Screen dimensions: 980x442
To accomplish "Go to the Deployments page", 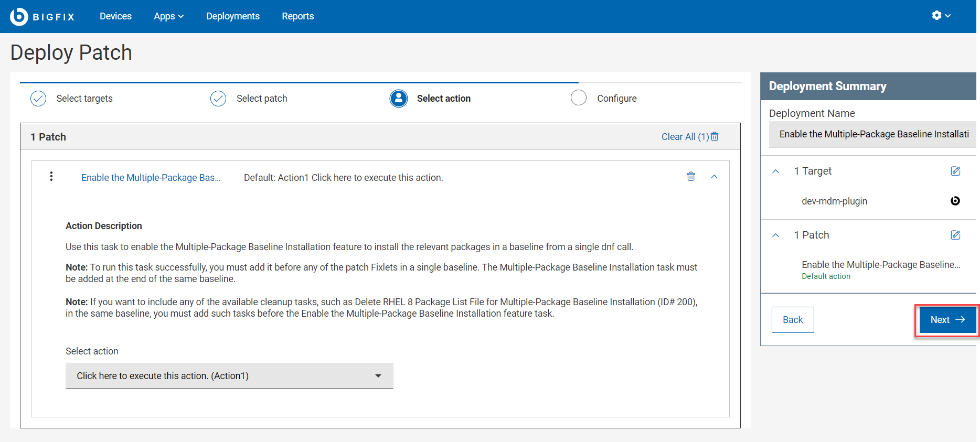I will (232, 16).
